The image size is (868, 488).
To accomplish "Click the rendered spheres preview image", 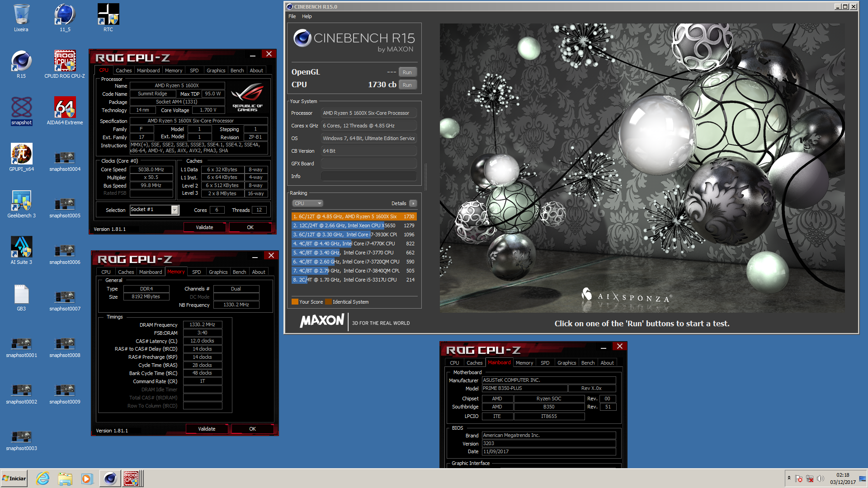I will coord(642,168).
